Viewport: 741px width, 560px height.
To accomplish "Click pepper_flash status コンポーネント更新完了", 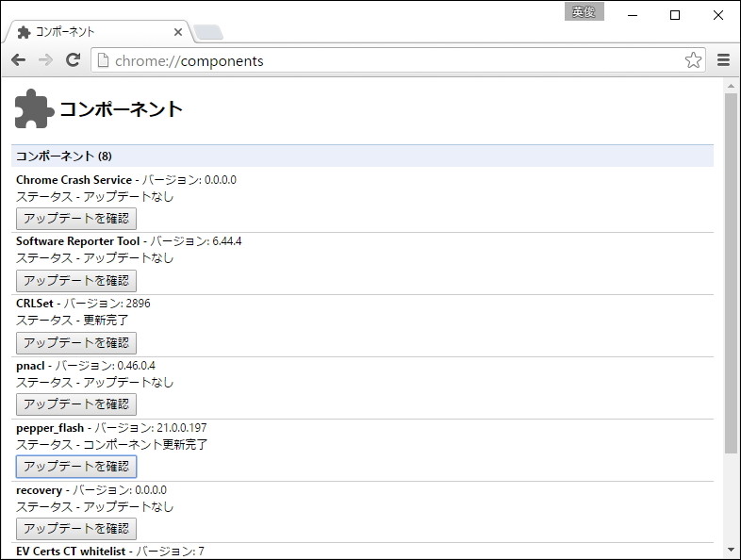I will click(145, 445).
